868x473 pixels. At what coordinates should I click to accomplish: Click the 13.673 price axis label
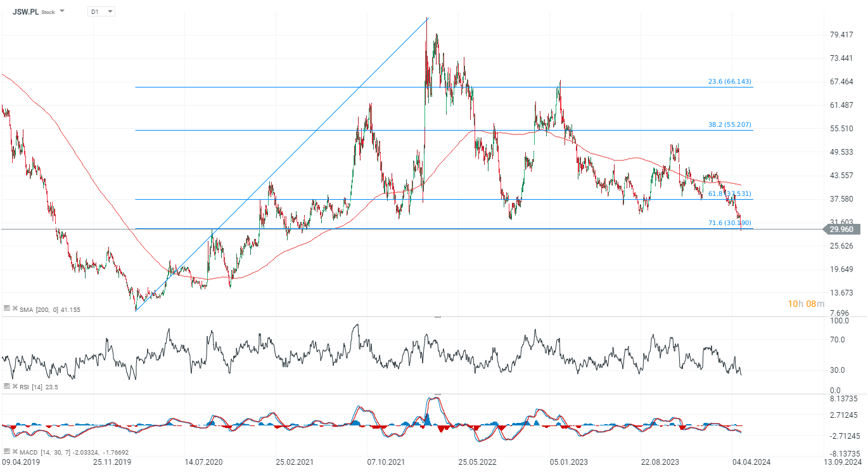tap(842, 293)
